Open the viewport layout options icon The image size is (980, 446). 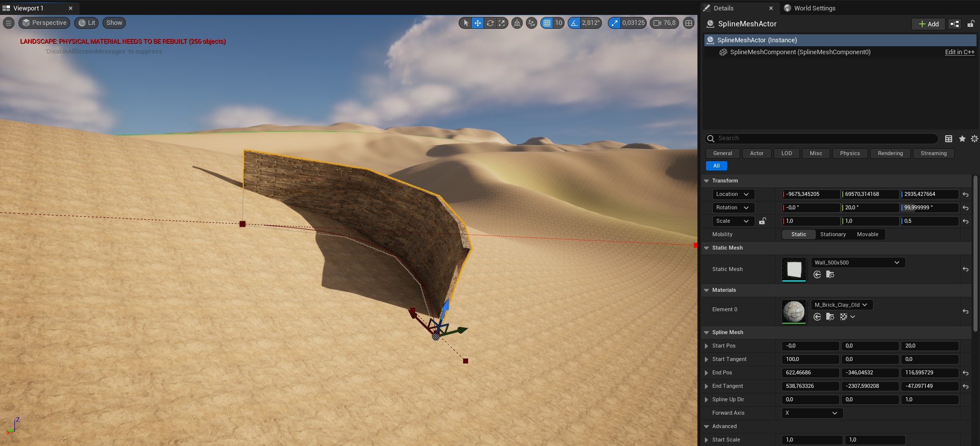click(x=688, y=23)
